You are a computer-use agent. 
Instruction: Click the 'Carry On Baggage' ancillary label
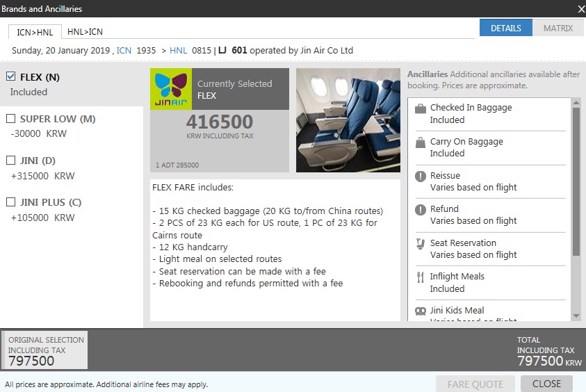pyautogui.click(x=466, y=142)
